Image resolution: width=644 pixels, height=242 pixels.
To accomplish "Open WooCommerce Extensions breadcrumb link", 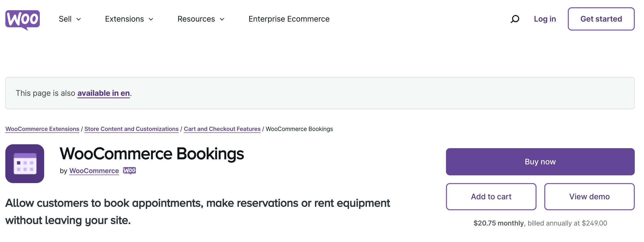I will click(42, 129).
